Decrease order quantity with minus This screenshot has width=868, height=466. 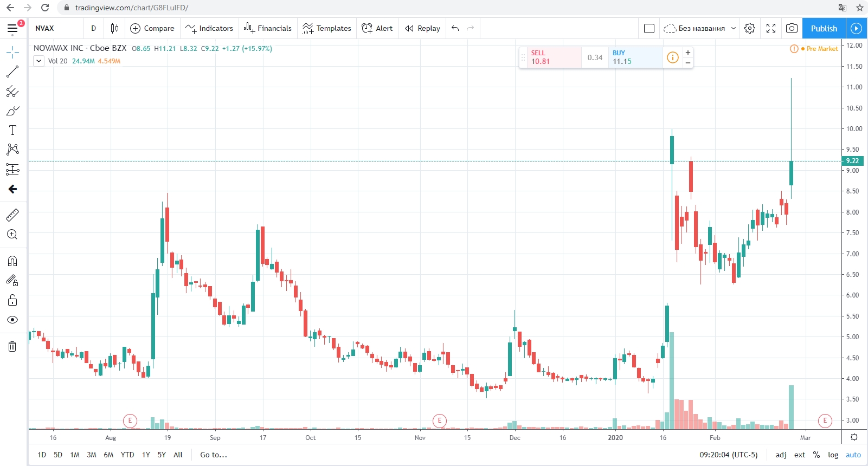[x=688, y=63]
